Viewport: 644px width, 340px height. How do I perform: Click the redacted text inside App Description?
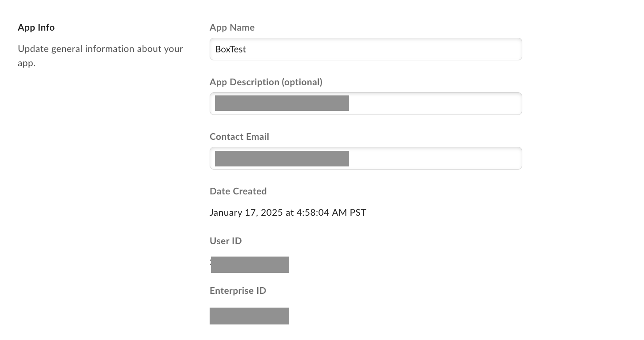(x=282, y=103)
